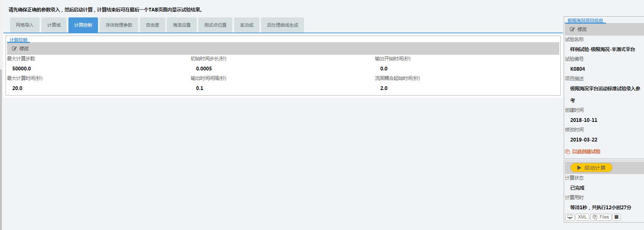This screenshot has height=230, width=644.
Task: Open the Files button with copy icon
Action: tap(601, 217)
